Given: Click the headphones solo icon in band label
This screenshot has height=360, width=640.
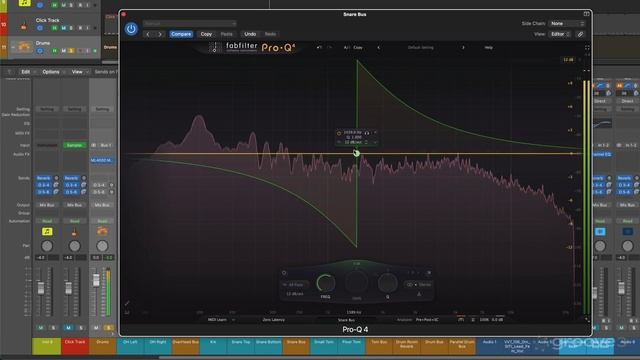Looking at the screenshot, I should point(367,133).
